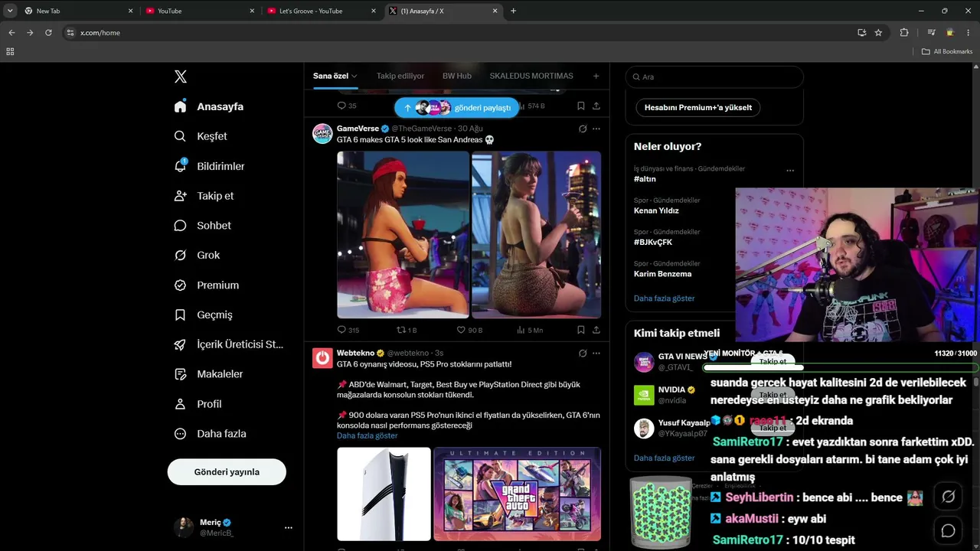
Task: Add a new timeline tab with plus icon
Action: coord(596,76)
